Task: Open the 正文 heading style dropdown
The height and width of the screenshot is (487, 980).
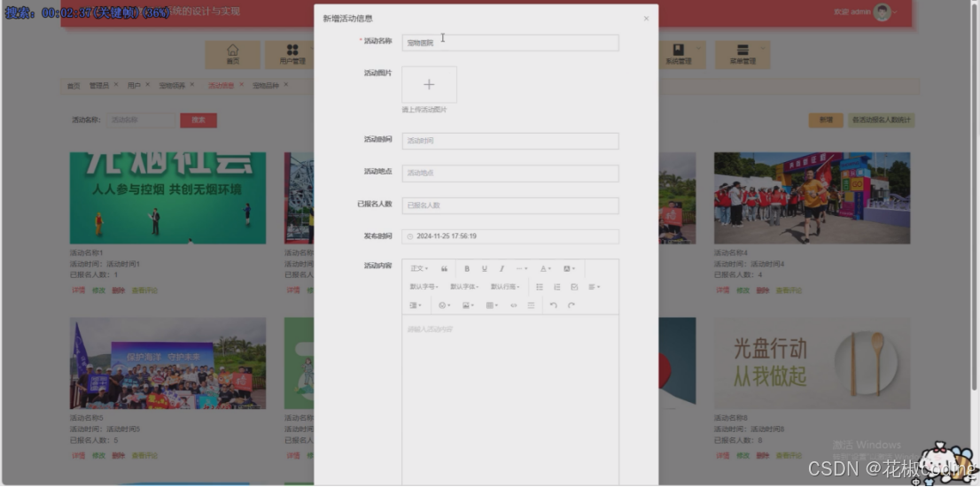Action: 419,269
